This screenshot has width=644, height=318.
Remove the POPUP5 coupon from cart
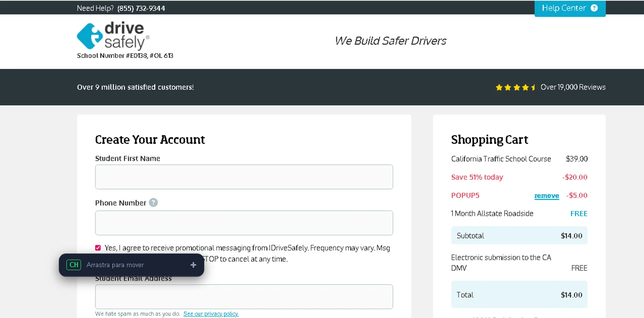coord(547,196)
